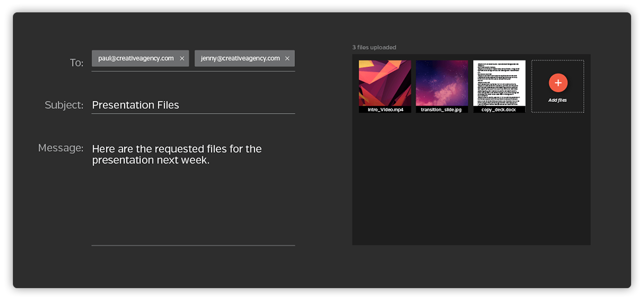
Task: Click the Subject input containing Presentation Files
Action: pos(193,104)
